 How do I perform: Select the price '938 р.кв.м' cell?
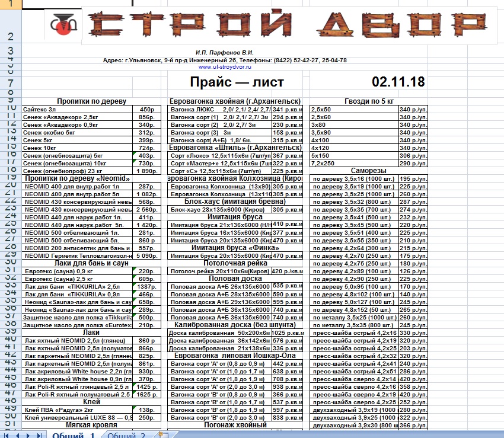coord(288,387)
